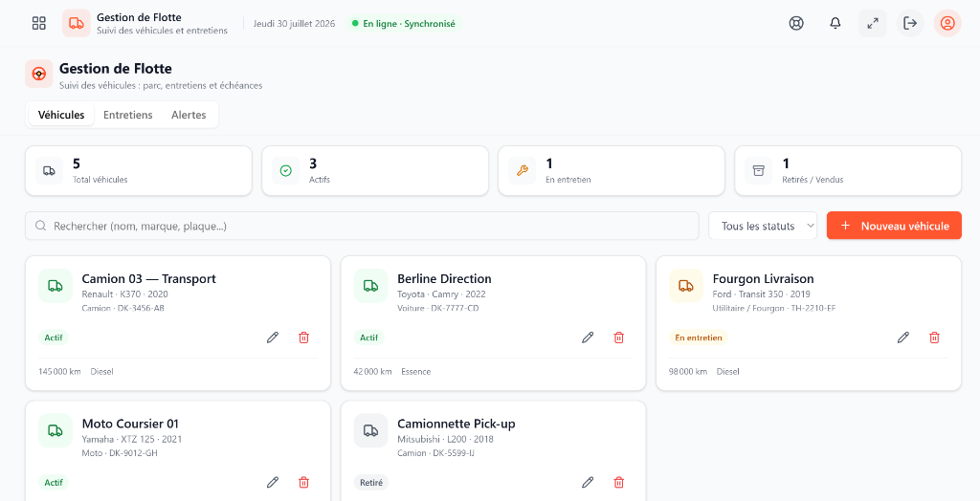Edit Berline Direction with pencil icon
The width and height of the screenshot is (980, 501).
[x=588, y=338]
